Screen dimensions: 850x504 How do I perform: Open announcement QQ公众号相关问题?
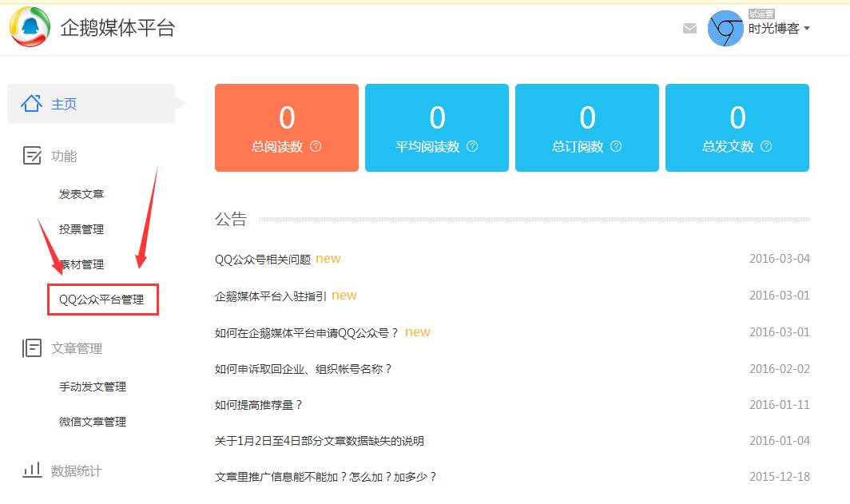click(263, 260)
